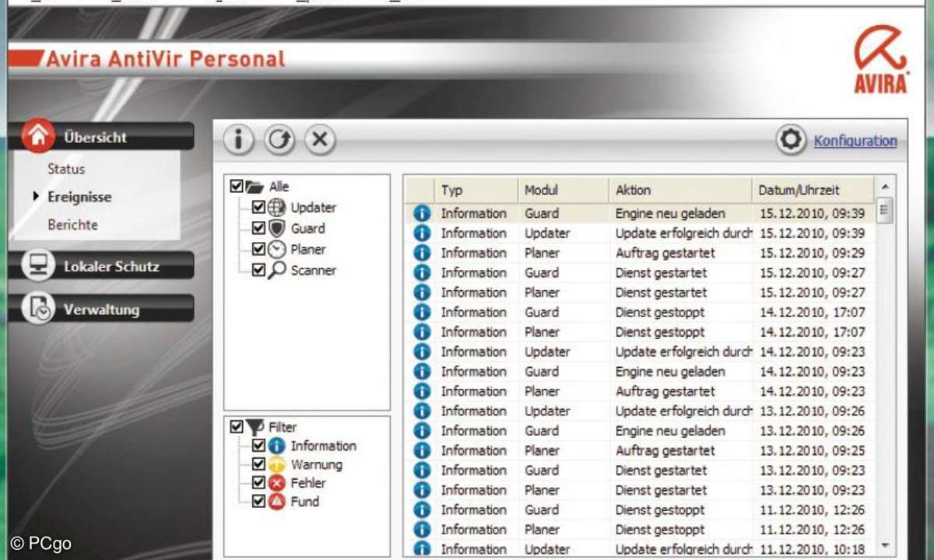Sort events by the Datum/Uhrzeit column header

point(813,190)
